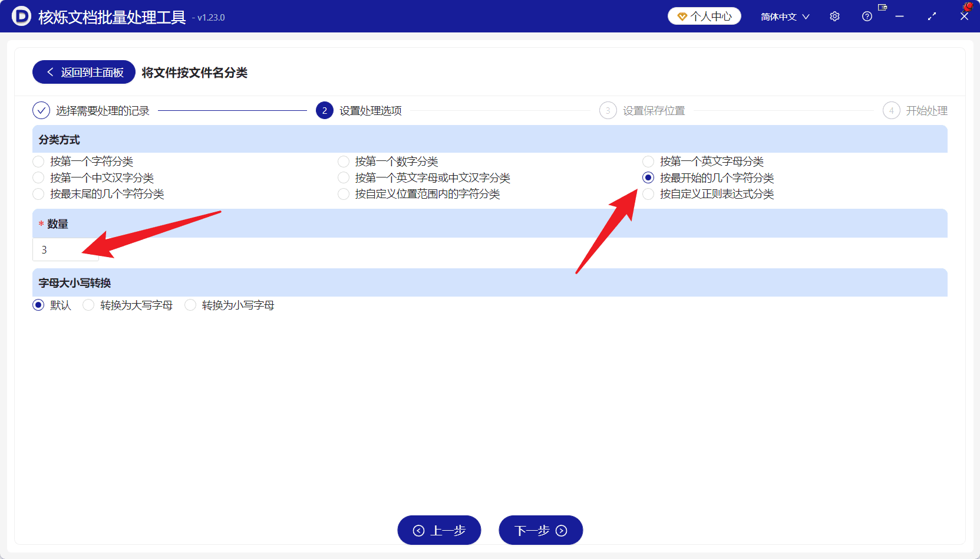Image resolution: width=980 pixels, height=559 pixels.
Task: Click 将文件按文件名分类 title text
Action: tap(194, 73)
